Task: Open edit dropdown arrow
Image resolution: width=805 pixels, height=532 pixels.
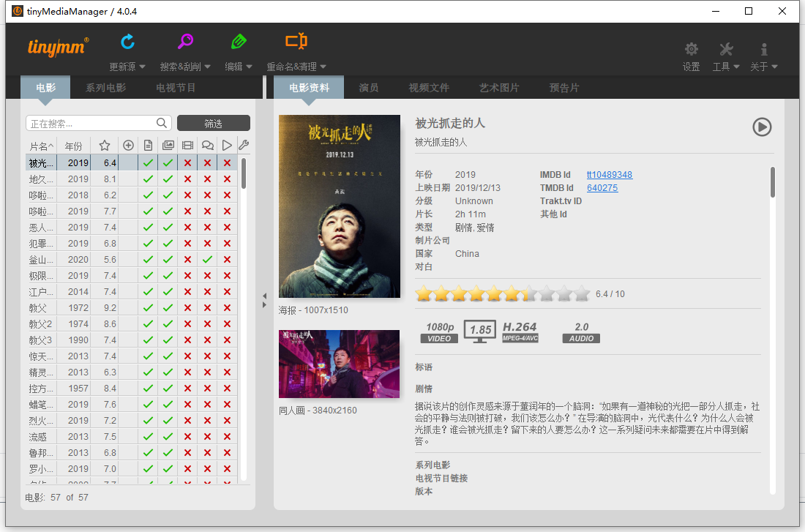Action: point(249,67)
